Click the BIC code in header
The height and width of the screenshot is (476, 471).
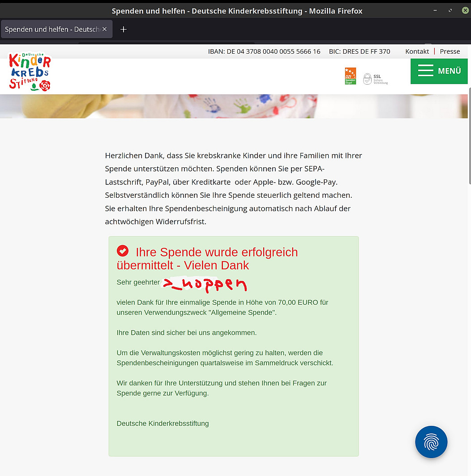359,51
